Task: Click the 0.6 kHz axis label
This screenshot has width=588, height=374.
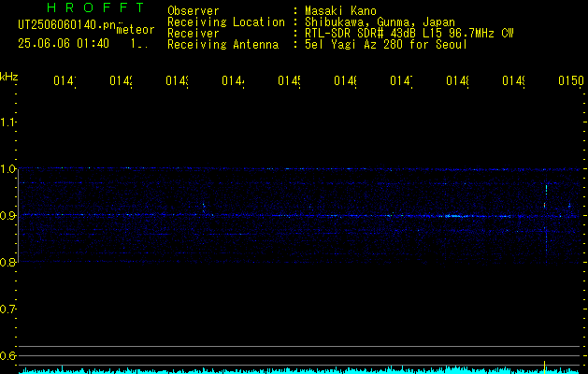Action: pos(7,355)
